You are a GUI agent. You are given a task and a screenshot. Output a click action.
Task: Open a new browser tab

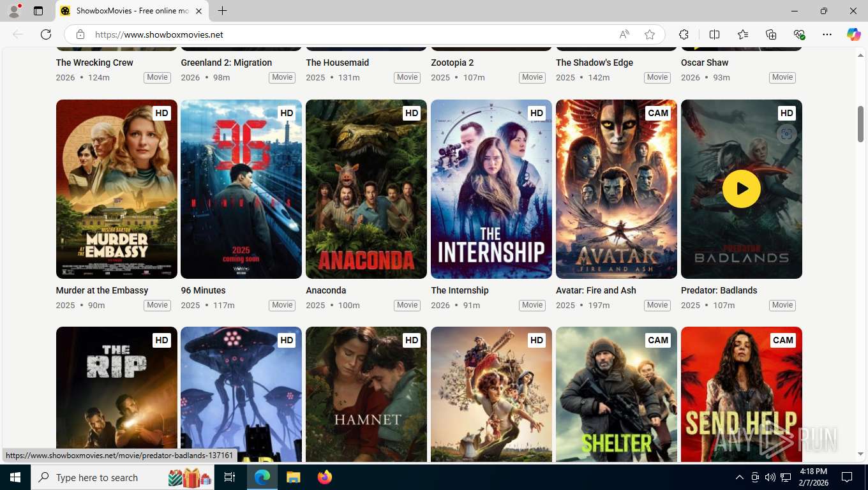point(222,11)
